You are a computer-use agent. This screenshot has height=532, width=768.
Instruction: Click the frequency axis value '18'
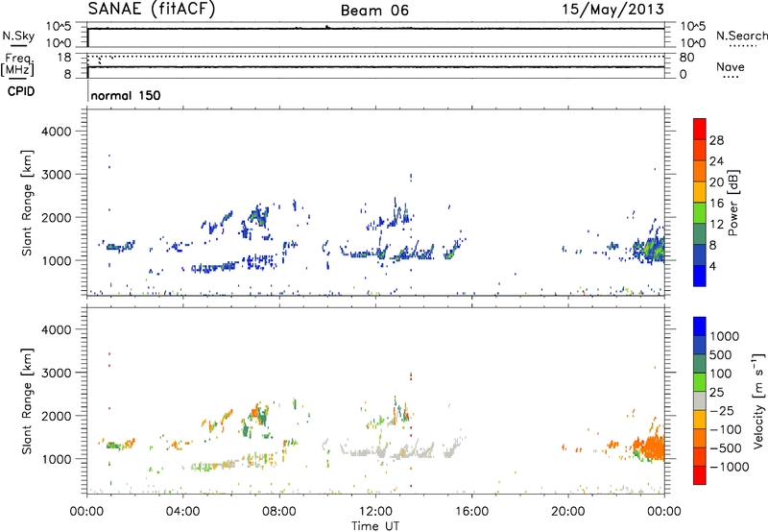(x=63, y=58)
